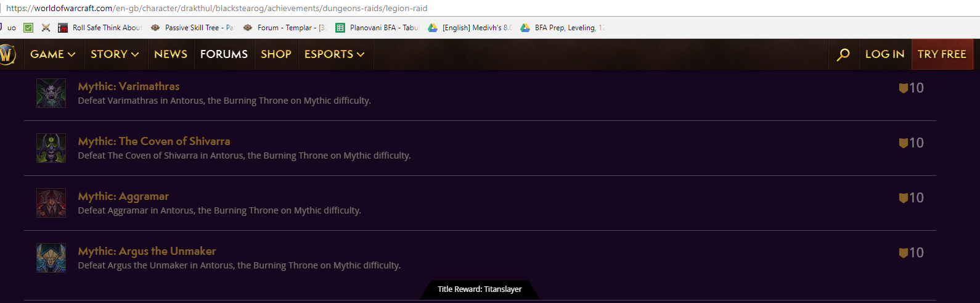Visit the SHOP page
The width and height of the screenshot is (980, 303).
(x=276, y=54)
